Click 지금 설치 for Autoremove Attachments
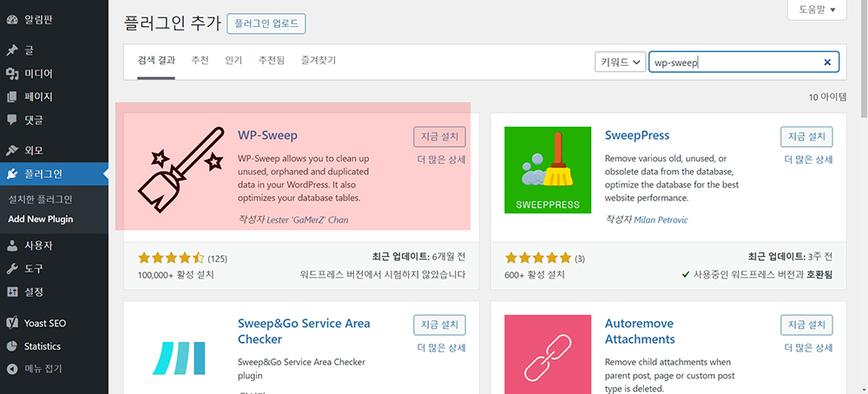Screen dimensions: 868x394 tap(806, 325)
